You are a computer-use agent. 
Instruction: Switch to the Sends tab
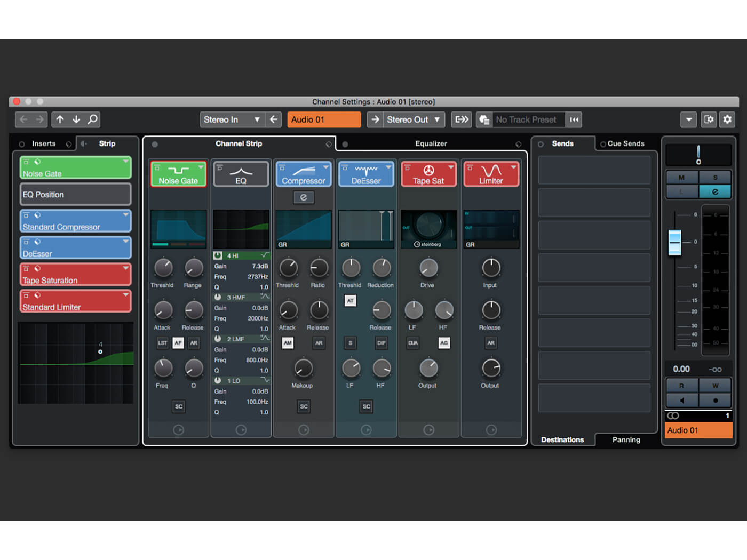(563, 143)
